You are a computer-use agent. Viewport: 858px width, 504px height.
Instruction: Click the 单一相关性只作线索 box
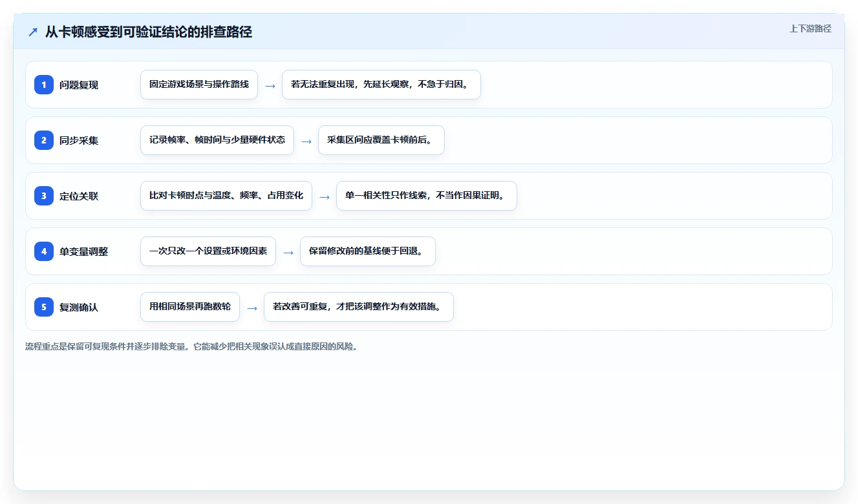pyautogui.click(x=427, y=196)
